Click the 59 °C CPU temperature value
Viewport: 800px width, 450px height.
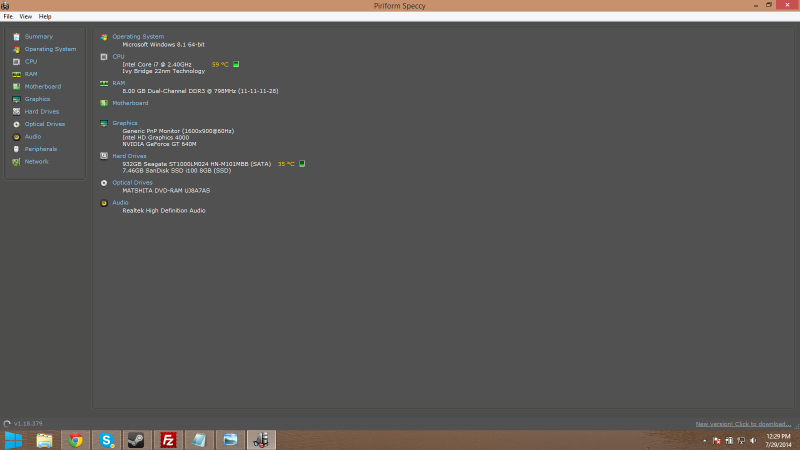pos(220,65)
